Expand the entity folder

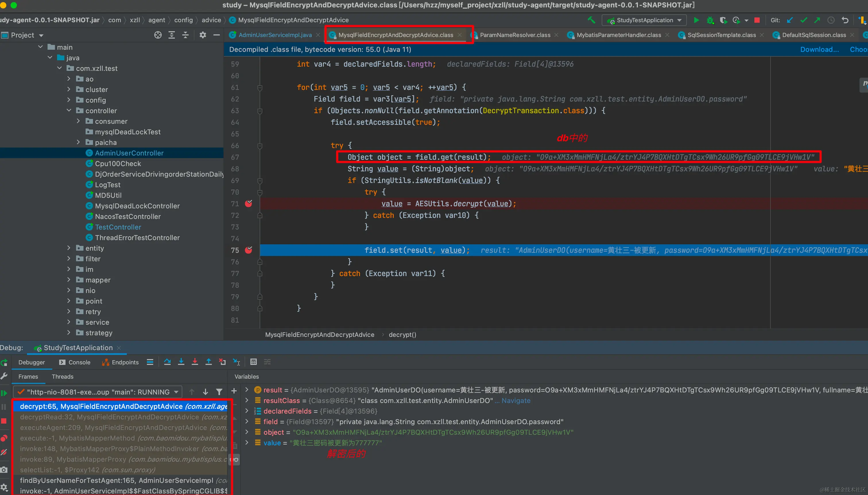click(x=69, y=248)
